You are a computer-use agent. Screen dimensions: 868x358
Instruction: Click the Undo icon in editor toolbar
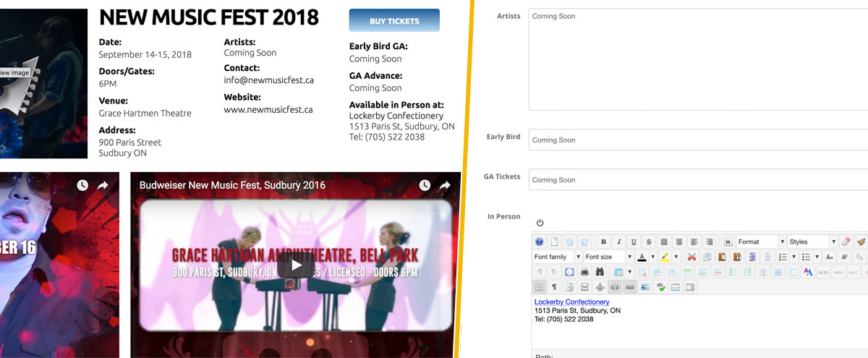click(x=569, y=242)
